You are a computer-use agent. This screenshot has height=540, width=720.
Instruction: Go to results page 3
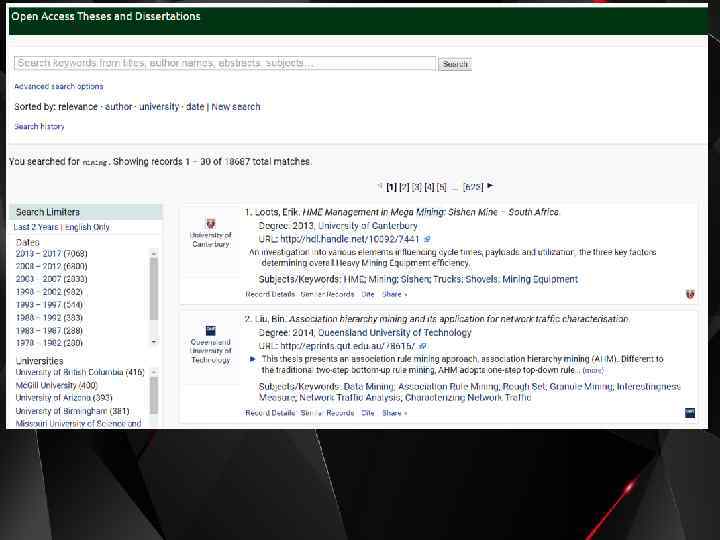tap(416, 187)
